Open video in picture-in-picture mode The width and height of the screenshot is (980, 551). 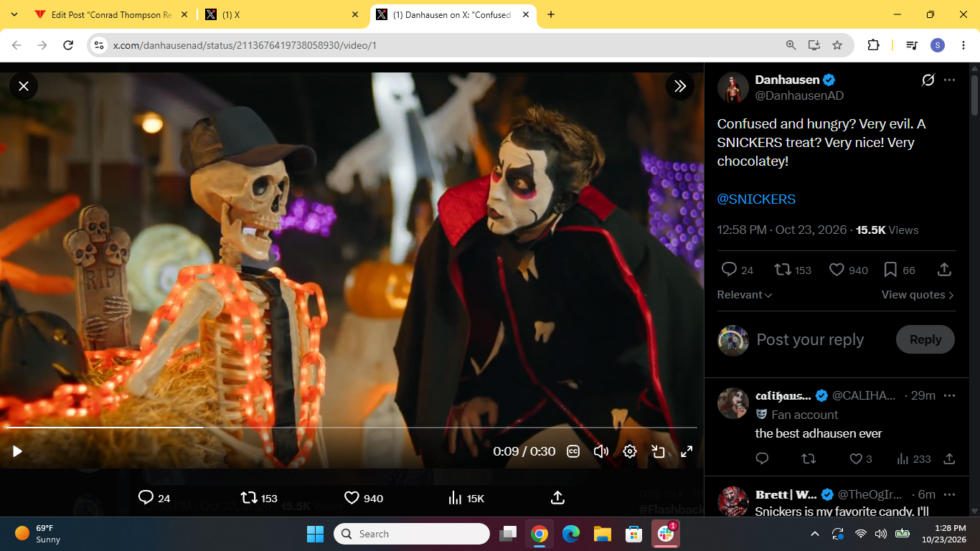(658, 451)
